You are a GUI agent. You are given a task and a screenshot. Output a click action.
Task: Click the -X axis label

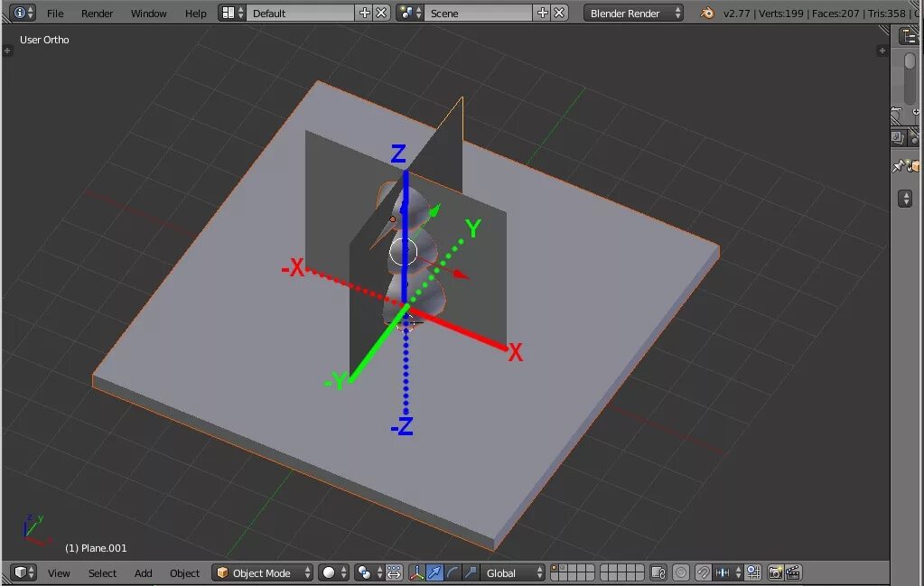tap(293, 268)
